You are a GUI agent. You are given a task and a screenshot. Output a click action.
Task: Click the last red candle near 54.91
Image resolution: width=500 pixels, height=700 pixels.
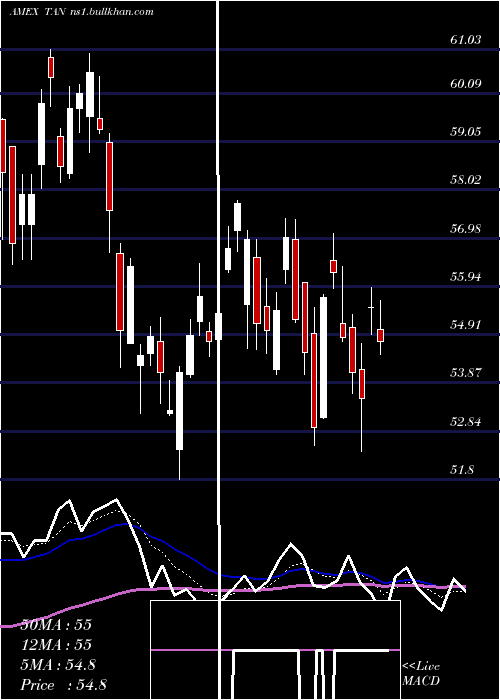380,335
